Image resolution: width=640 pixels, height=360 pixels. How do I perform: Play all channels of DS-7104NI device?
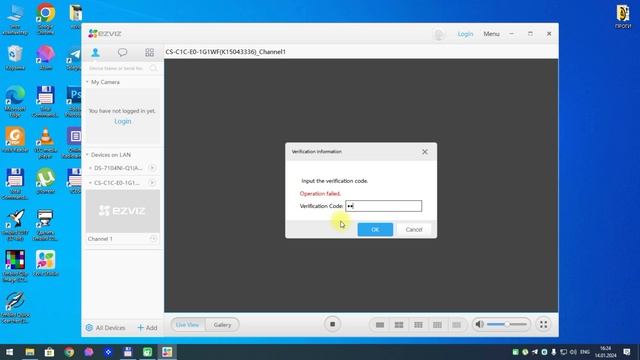152,168
